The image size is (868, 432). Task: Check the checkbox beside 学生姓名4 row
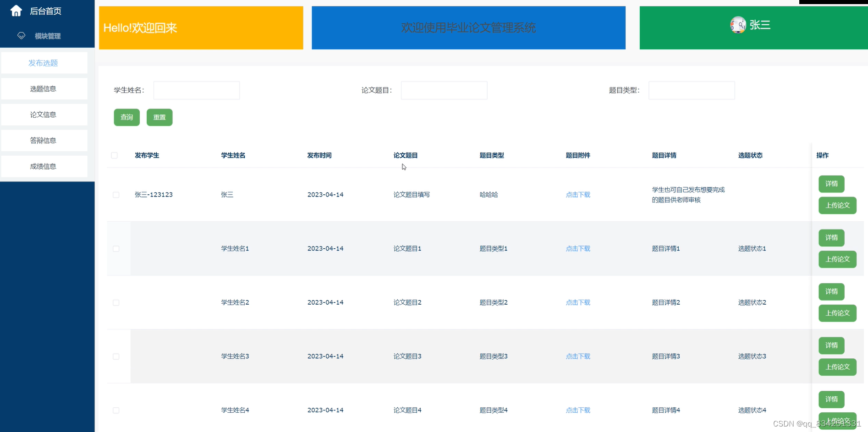coord(116,410)
